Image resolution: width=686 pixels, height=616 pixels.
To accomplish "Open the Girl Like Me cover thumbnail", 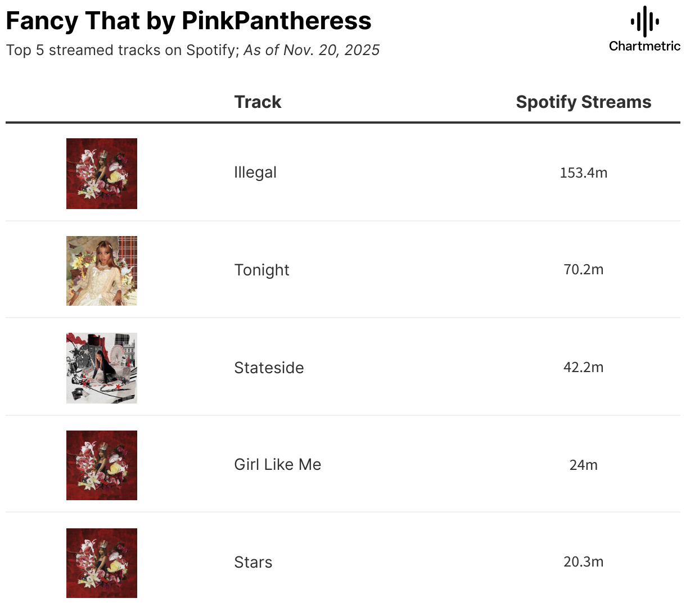I will tap(102, 465).
